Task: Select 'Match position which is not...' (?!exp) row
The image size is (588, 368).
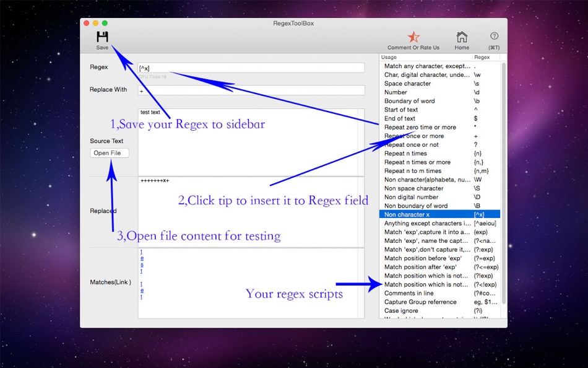Action: (439, 276)
